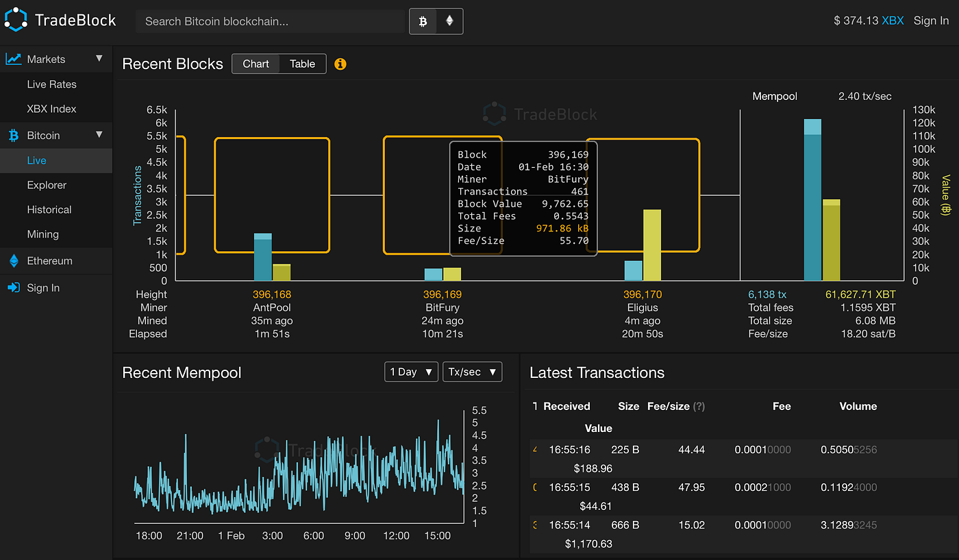Click the blue transactions bar for block 396,168
Image resolution: width=959 pixels, height=560 pixels.
[263, 257]
